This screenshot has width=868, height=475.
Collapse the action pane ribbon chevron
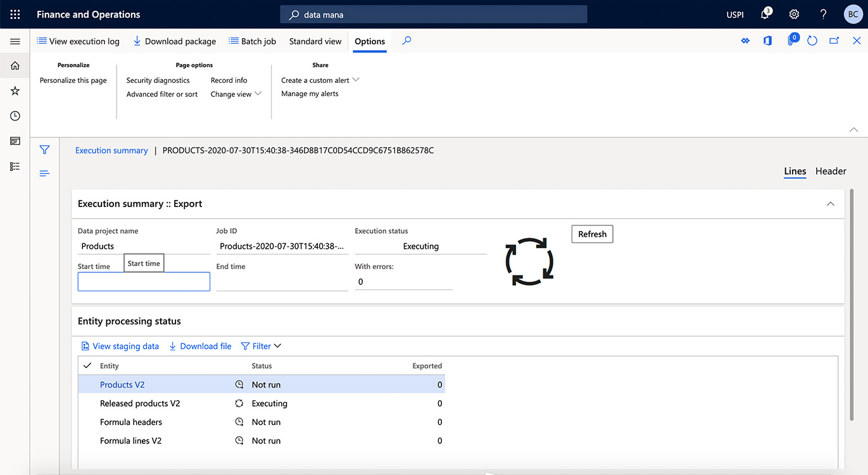click(854, 129)
